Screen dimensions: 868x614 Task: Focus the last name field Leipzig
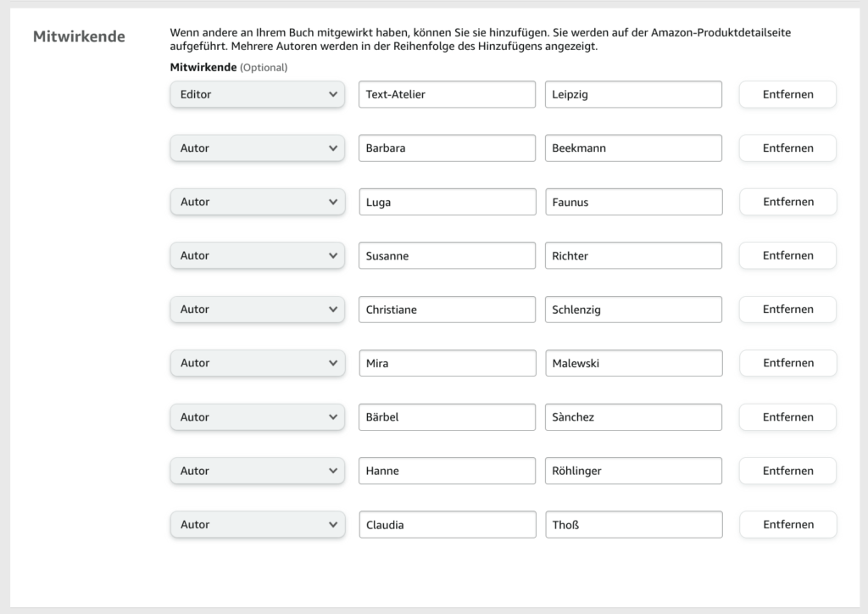point(633,94)
